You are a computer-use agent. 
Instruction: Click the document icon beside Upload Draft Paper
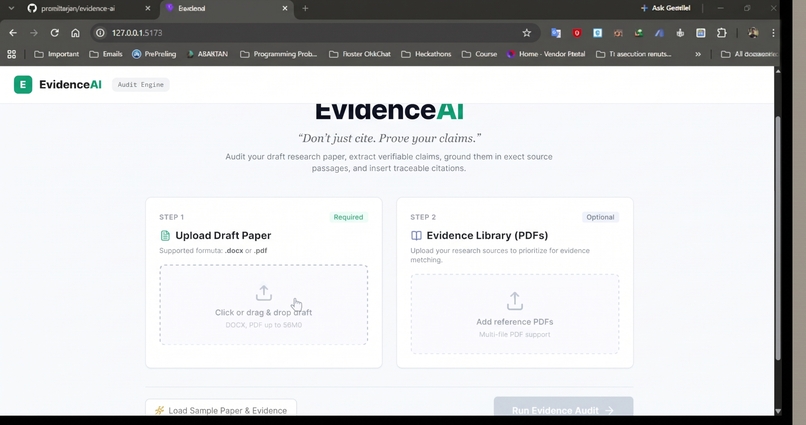coord(165,235)
